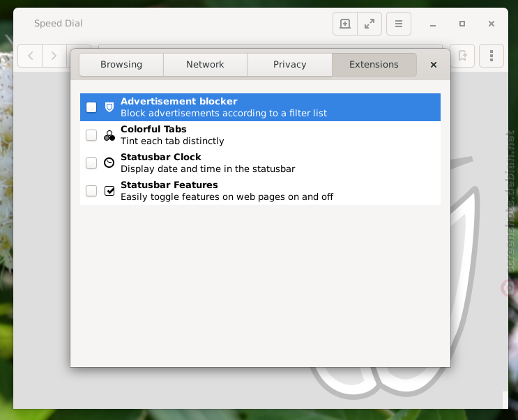Viewport: 518px width, 420px height.
Task: Open the hamburger menu in the titlebar
Action: (x=399, y=24)
